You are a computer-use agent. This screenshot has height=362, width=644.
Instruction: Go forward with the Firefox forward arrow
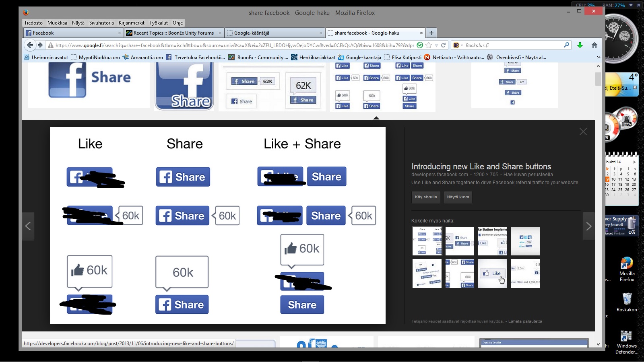pos(40,45)
